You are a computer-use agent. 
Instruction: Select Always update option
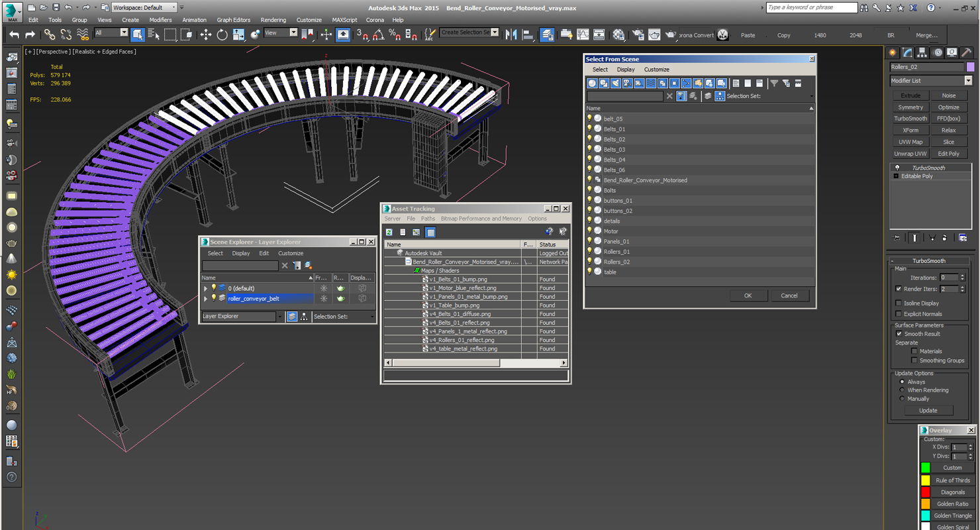[x=902, y=382]
